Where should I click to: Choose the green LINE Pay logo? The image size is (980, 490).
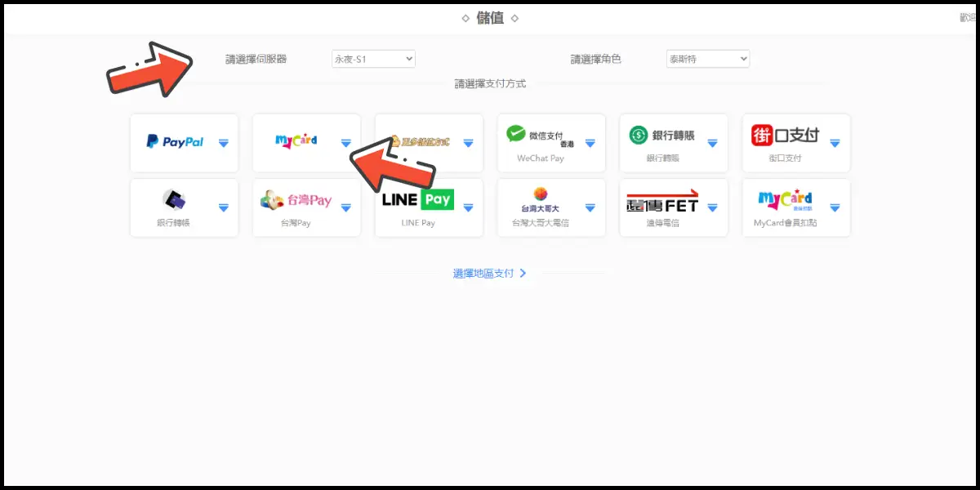[417, 199]
